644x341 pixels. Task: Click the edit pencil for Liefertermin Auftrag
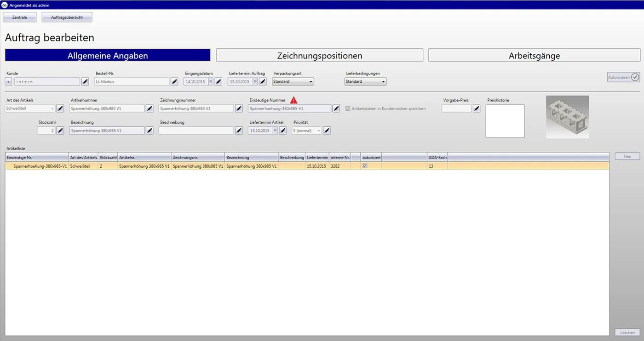click(x=263, y=81)
